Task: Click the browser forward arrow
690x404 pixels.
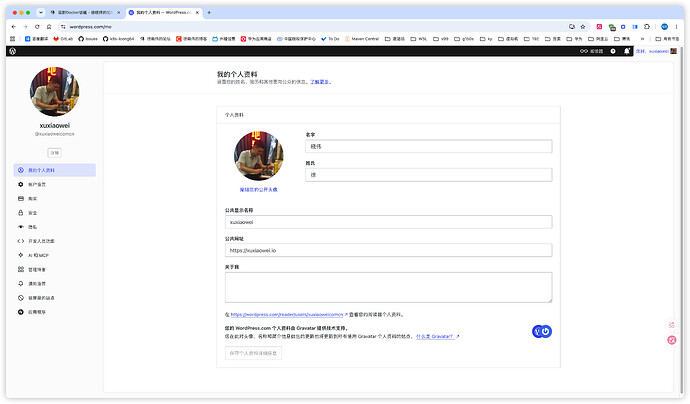Action: [x=25, y=27]
